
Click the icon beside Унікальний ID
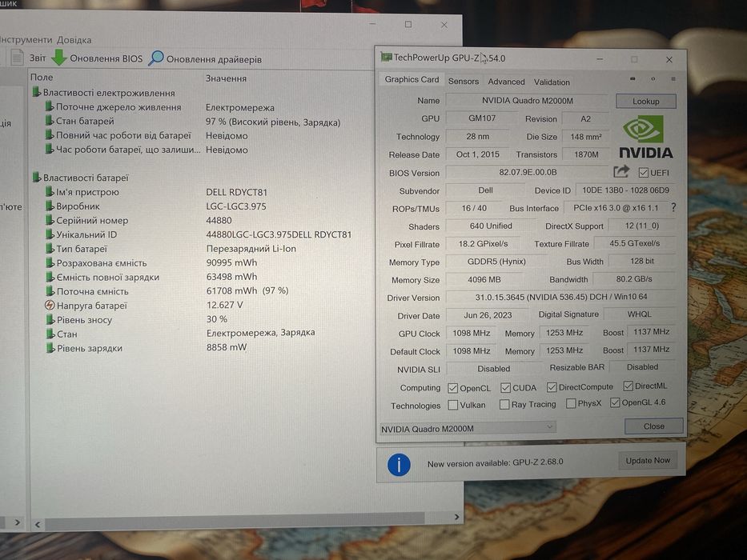(x=50, y=234)
